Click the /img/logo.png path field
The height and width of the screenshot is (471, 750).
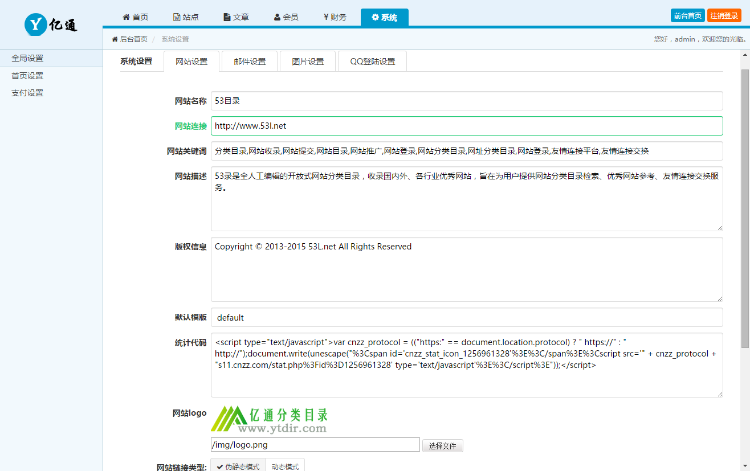pyautogui.click(x=315, y=445)
